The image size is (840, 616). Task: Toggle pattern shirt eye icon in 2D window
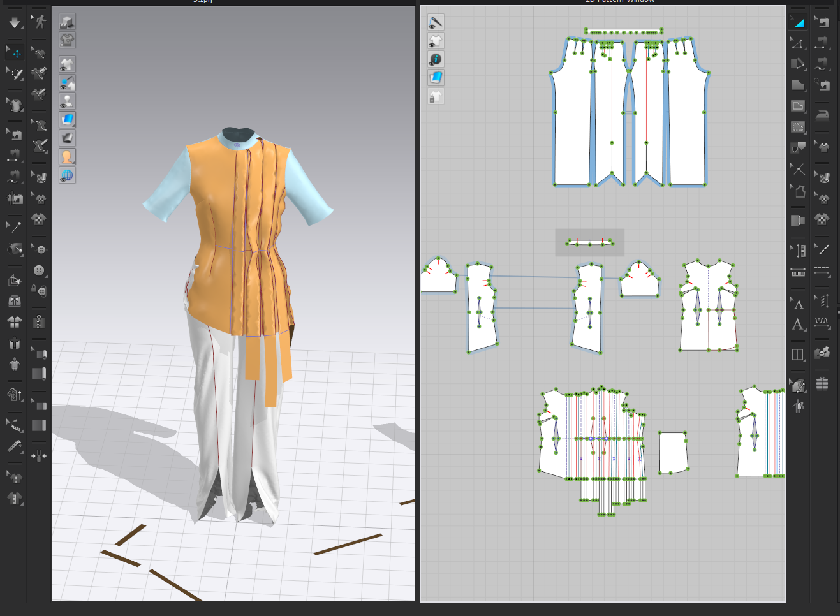pyautogui.click(x=436, y=41)
